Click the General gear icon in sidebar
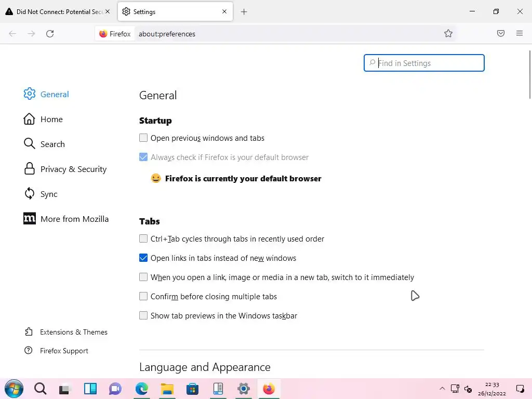The image size is (532, 399). 30,94
